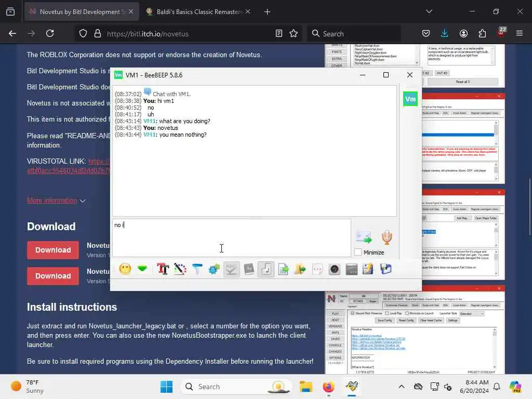Open the weather widget showing 78°F Sunny
Image resolution: width=532 pixels, height=399 pixels.
coord(27,387)
